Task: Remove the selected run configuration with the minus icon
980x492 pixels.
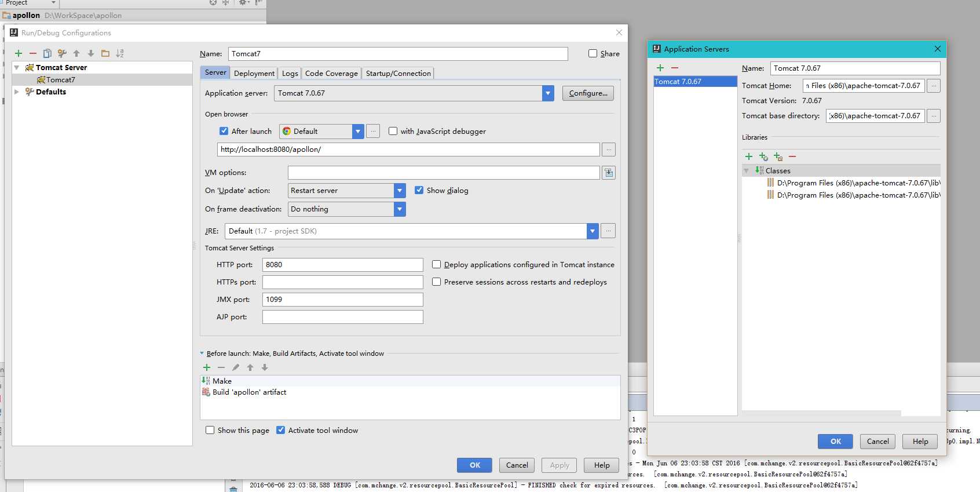Action: [33, 53]
